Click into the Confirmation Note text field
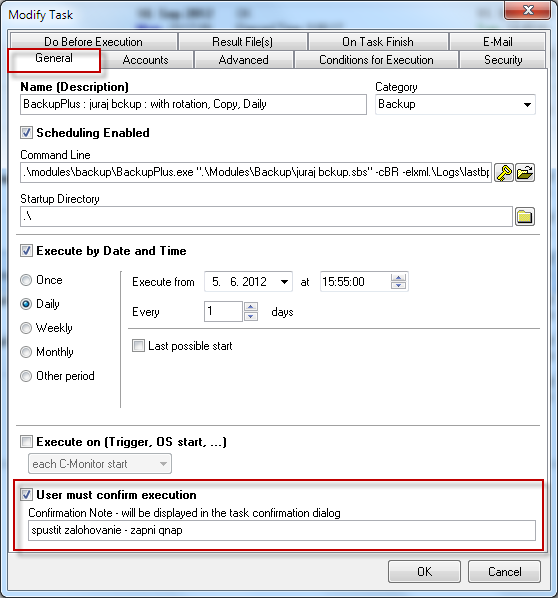Viewport: 558px width, 598px height. click(282, 530)
